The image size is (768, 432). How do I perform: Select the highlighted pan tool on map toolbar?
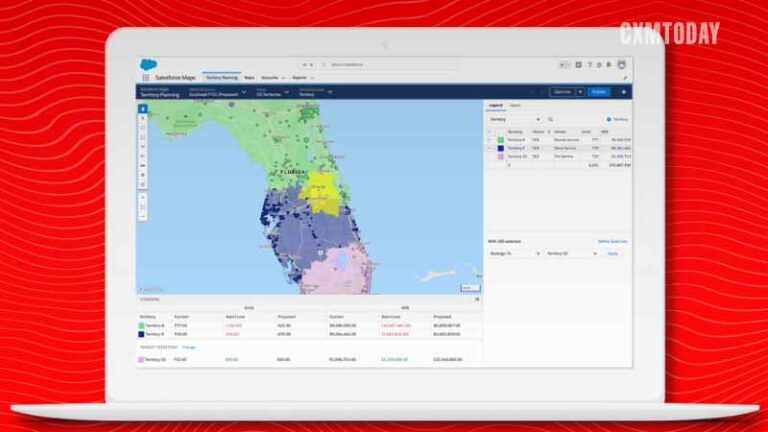(x=143, y=109)
